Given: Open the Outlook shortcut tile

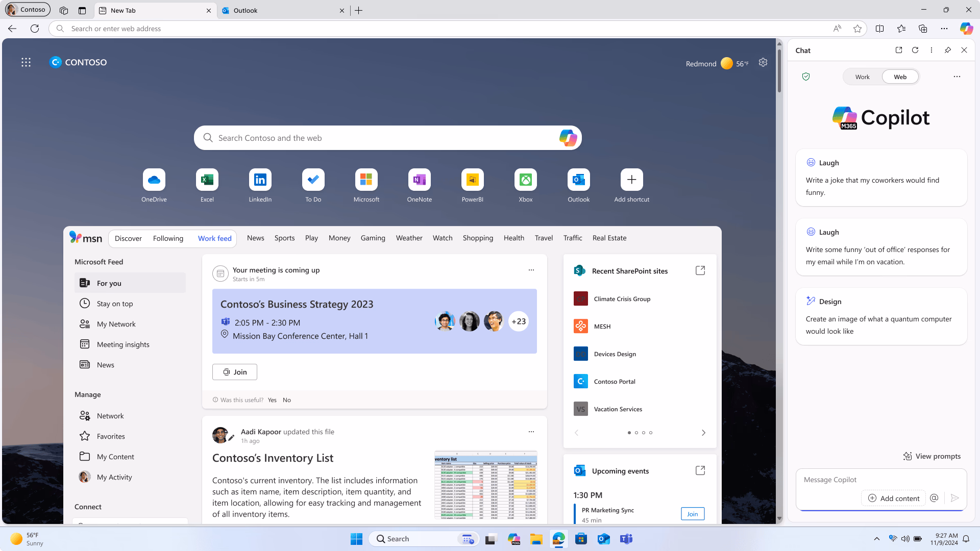Looking at the screenshot, I should (x=579, y=180).
